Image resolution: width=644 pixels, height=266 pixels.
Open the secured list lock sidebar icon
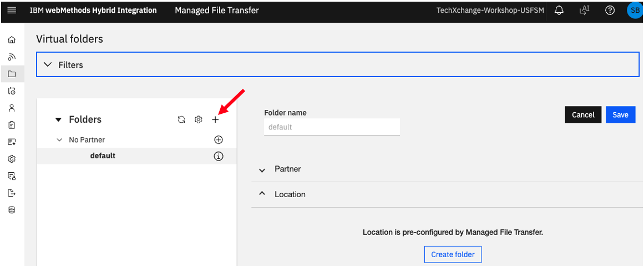click(x=12, y=176)
